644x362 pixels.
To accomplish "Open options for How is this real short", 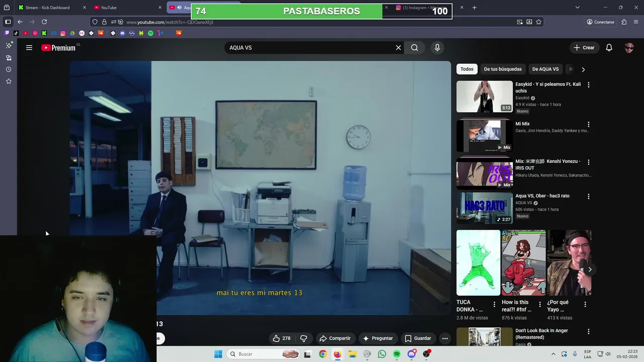I will pos(540,304).
